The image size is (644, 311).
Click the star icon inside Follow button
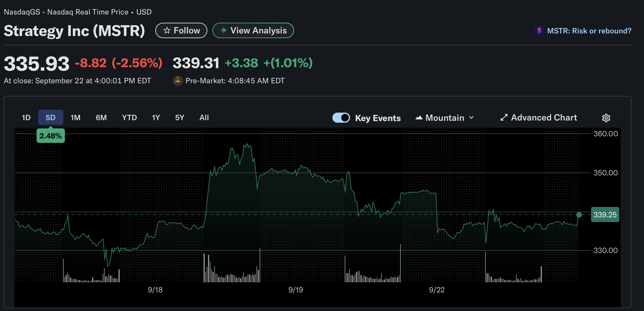[x=167, y=30]
